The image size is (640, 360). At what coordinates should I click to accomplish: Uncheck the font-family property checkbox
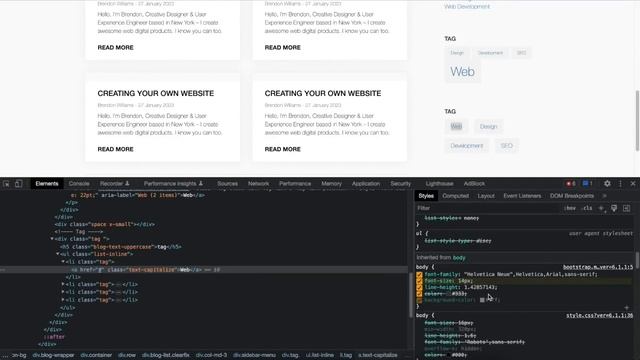pos(419,275)
